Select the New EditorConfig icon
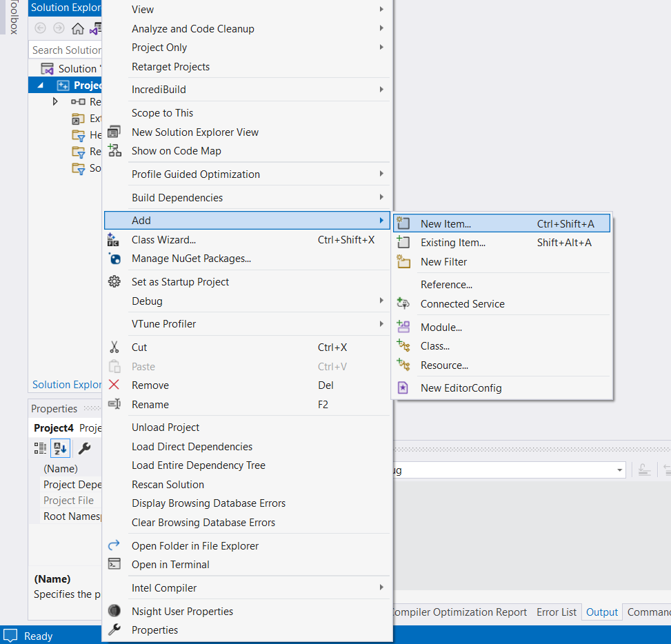Screen dimensions: 671x644 403,388
